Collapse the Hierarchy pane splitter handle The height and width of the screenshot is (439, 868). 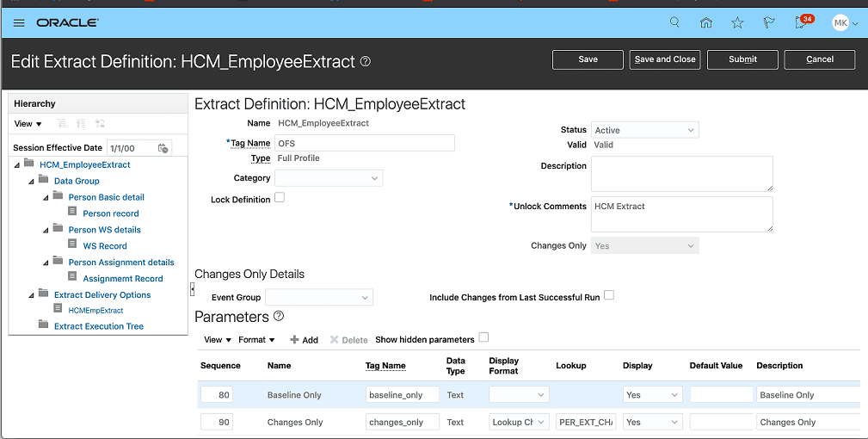tap(192, 288)
